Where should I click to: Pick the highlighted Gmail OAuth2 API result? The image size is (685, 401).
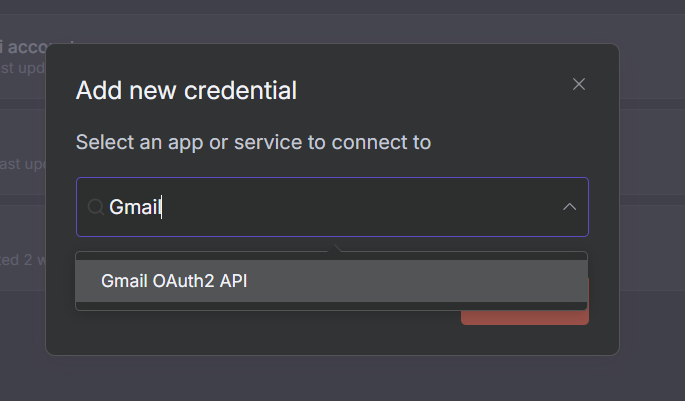174,281
